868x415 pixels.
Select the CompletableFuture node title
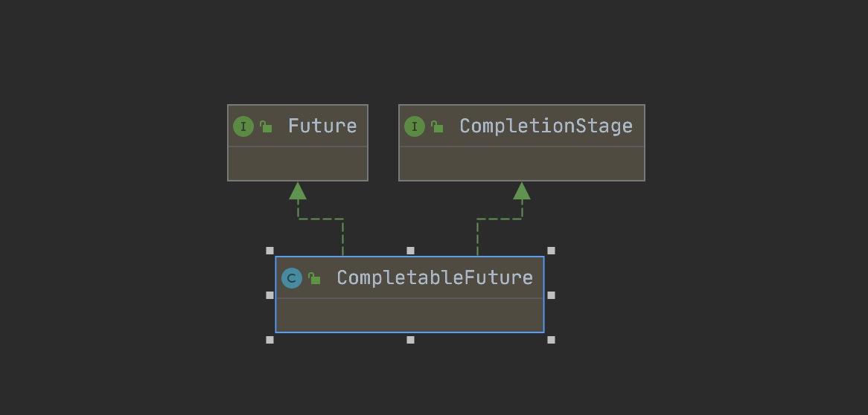(x=435, y=277)
